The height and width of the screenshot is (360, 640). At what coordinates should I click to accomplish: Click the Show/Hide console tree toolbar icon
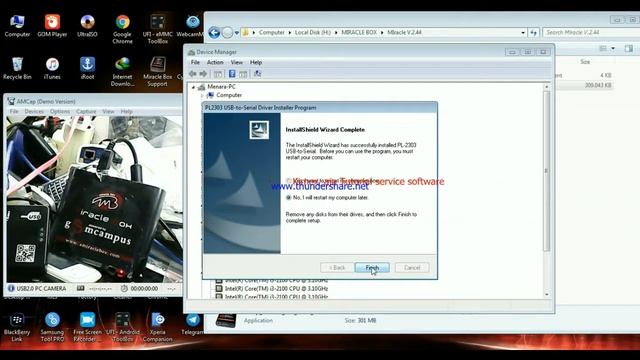click(218, 74)
